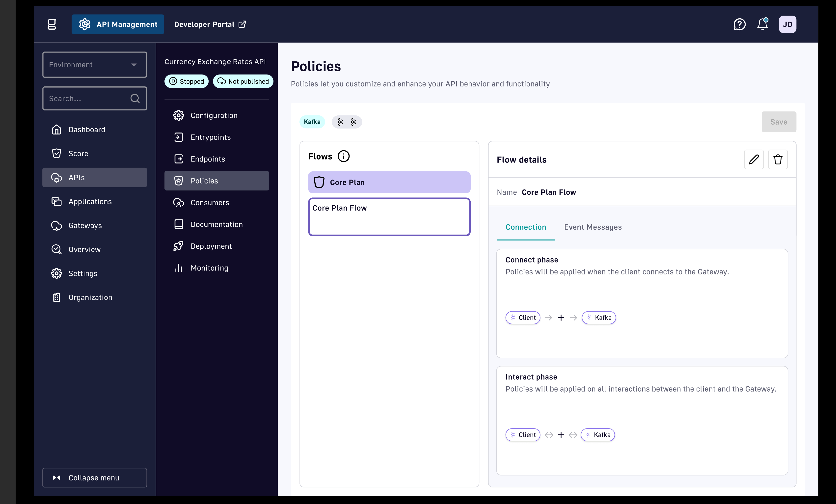
Task: Select the Core Plan Flow card
Action: pyautogui.click(x=389, y=217)
